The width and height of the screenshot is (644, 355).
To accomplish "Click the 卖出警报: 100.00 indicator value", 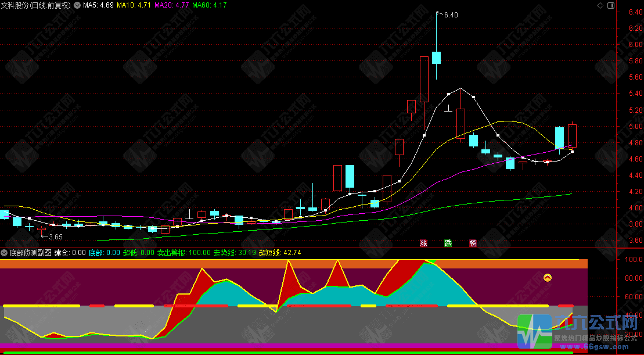I will tap(184, 253).
